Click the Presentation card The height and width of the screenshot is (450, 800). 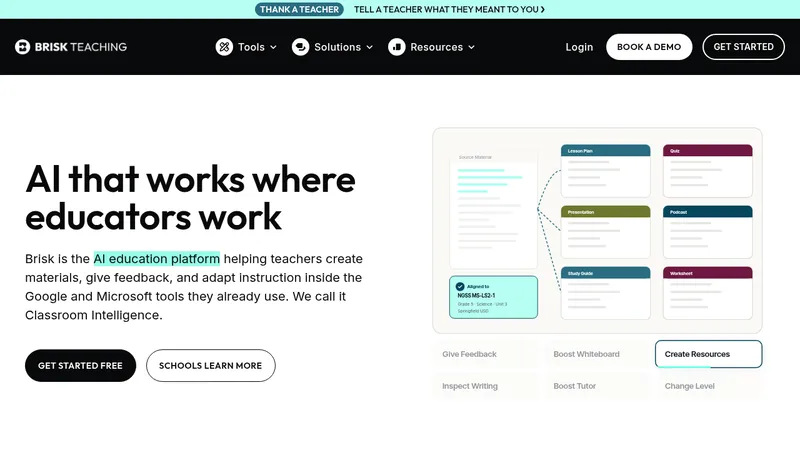pyautogui.click(x=606, y=232)
